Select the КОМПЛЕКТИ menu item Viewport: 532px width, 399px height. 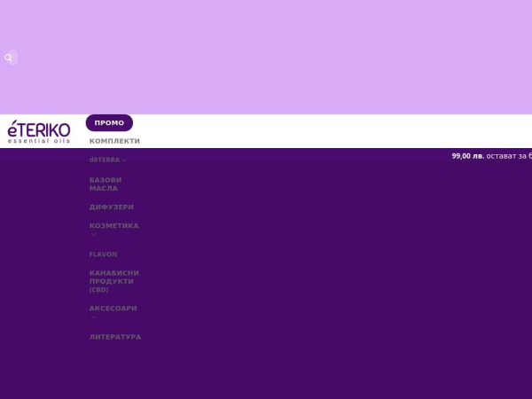[x=114, y=141]
